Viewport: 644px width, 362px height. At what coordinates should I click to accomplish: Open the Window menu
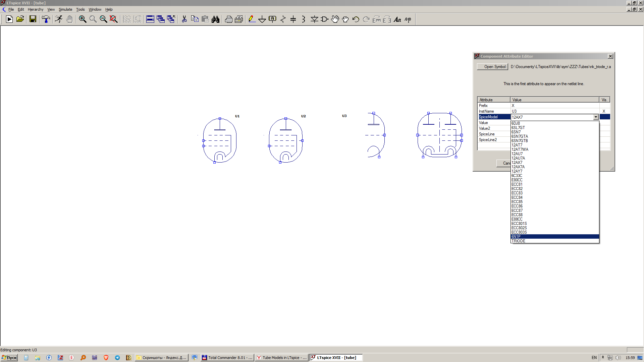(x=95, y=9)
